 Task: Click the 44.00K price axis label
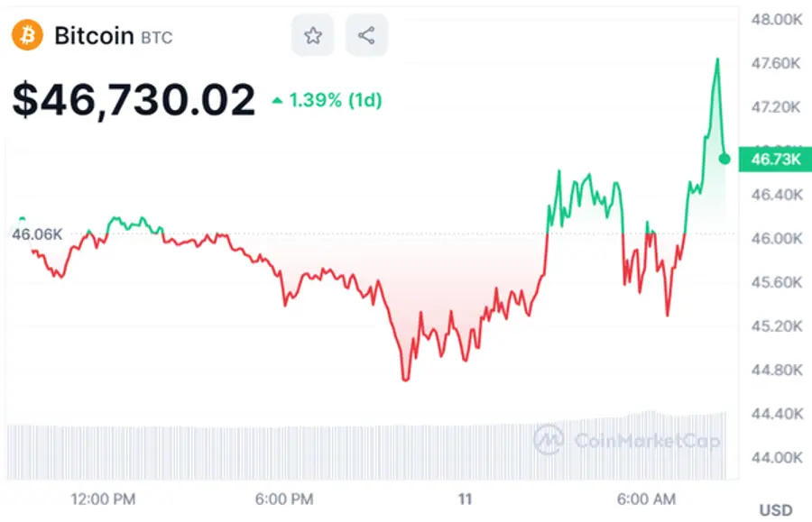[x=776, y=457]
